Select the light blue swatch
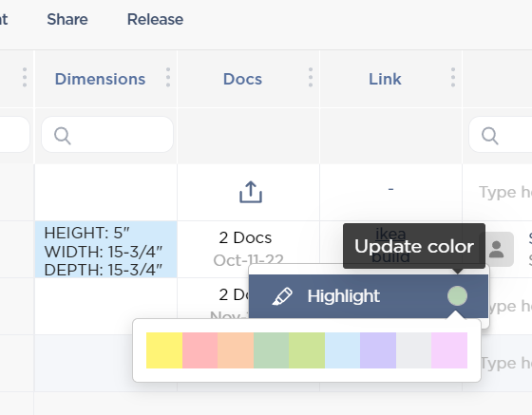The image size is (532, 415). (342, 350)
